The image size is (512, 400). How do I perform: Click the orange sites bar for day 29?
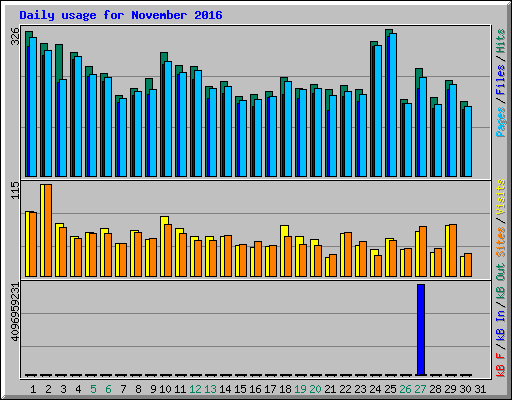pyautogui.click(x=453, y=250)
